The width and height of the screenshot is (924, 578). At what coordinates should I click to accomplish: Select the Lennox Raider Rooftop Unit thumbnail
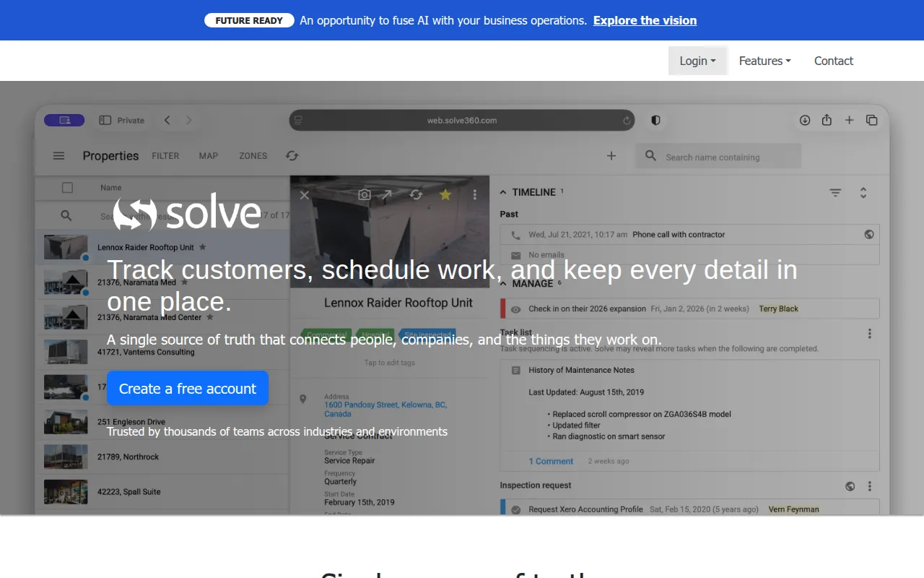tap(66, 247)
